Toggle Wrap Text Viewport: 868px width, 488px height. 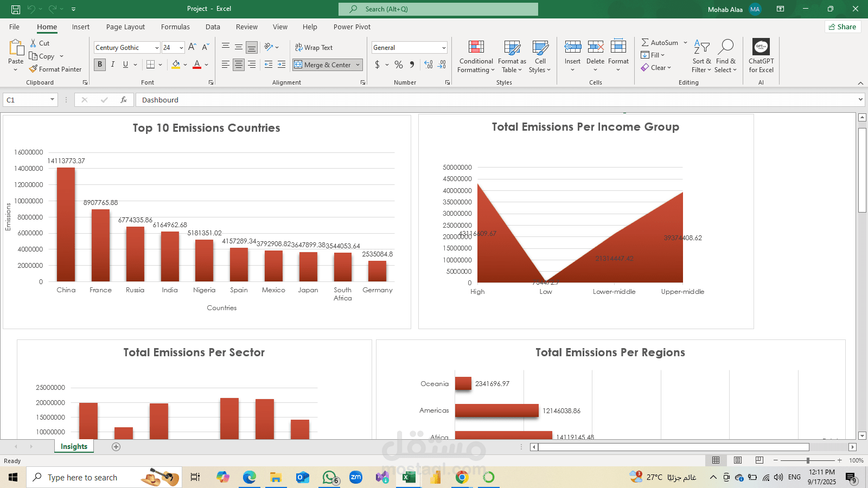(x=314, y=48)
